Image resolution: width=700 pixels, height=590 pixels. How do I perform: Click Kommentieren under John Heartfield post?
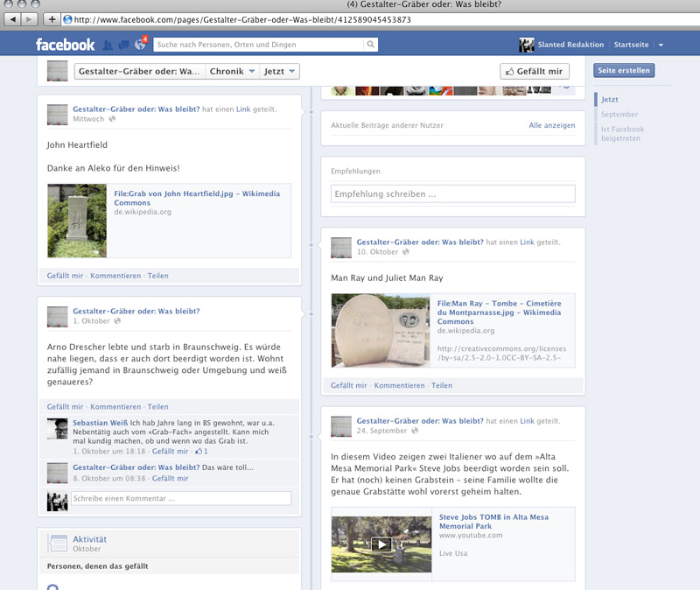115,276
